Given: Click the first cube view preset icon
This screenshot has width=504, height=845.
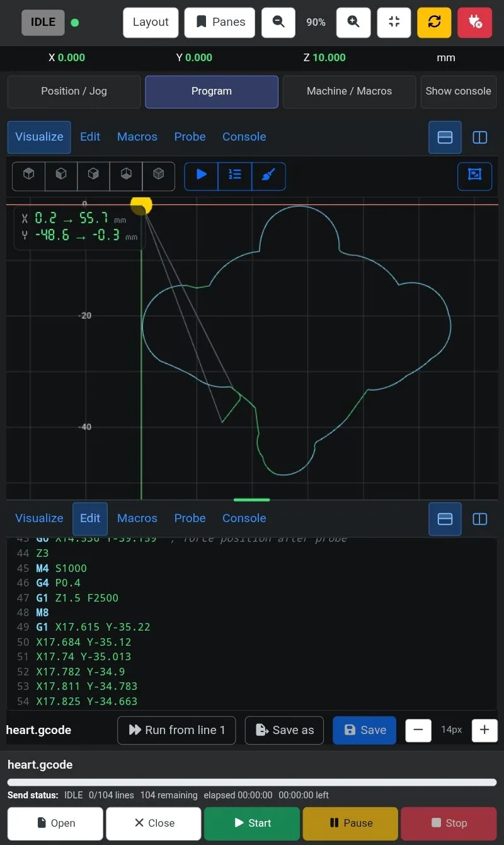Looking at the screenshot, I should click(x=29, y=176).
